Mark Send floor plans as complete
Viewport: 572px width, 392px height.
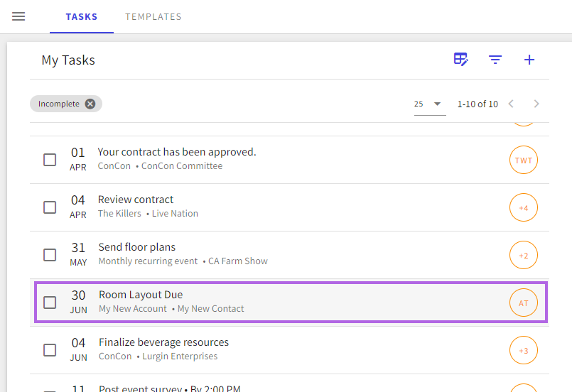(x=50, y=255)
